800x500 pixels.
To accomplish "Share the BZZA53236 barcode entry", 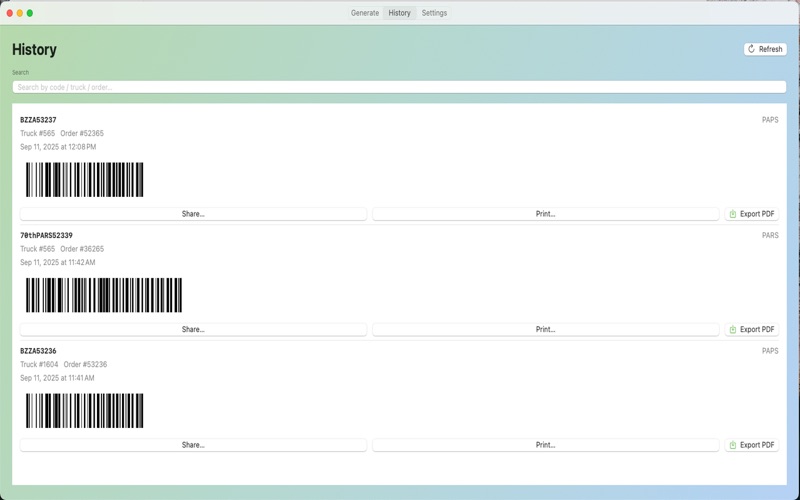I will pos(193,445).
